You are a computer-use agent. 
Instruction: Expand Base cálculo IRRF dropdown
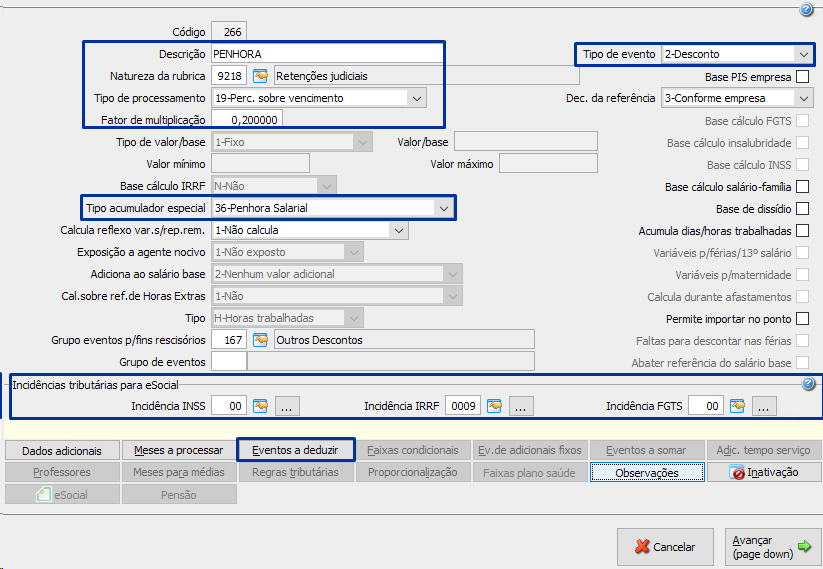click(326, 186)
